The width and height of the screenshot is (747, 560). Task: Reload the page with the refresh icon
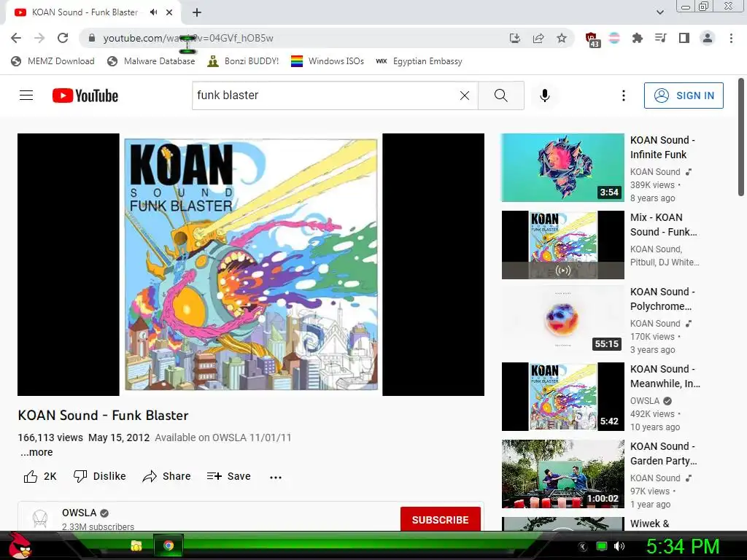point(63,38)
